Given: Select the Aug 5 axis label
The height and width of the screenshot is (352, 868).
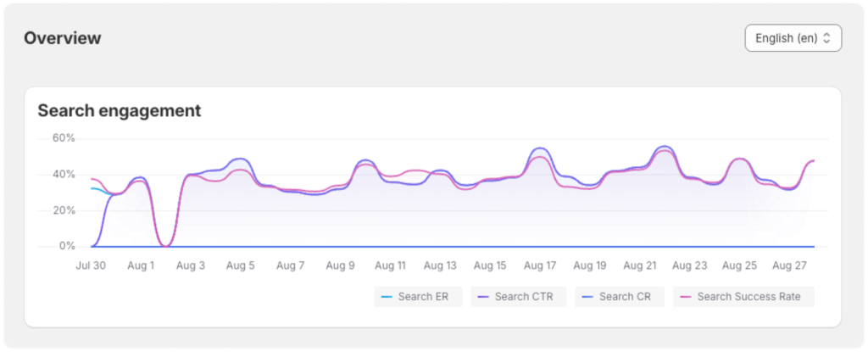Looking at the screenshot, I should tap(240, 266).
